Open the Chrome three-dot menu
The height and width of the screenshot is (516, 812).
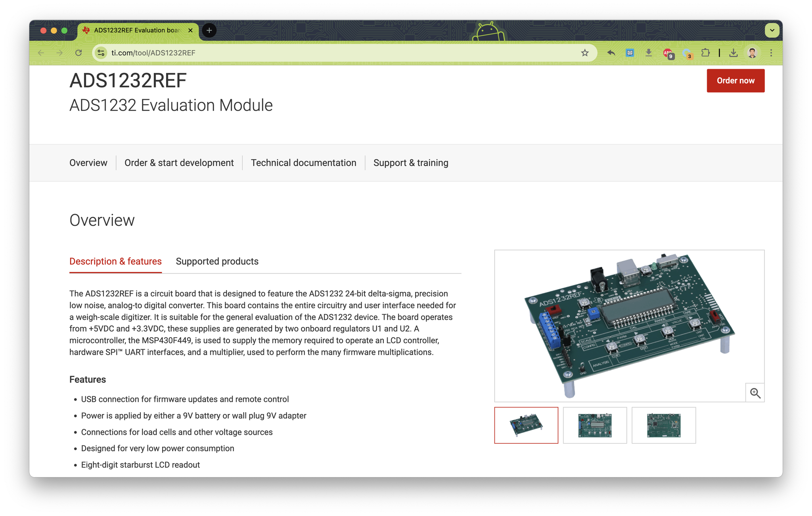click(x=771, y=53)
